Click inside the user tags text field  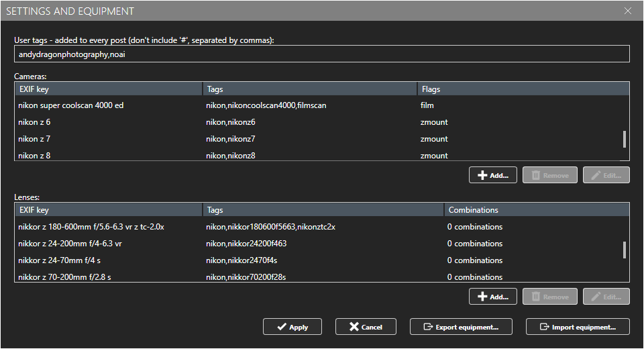322,54
